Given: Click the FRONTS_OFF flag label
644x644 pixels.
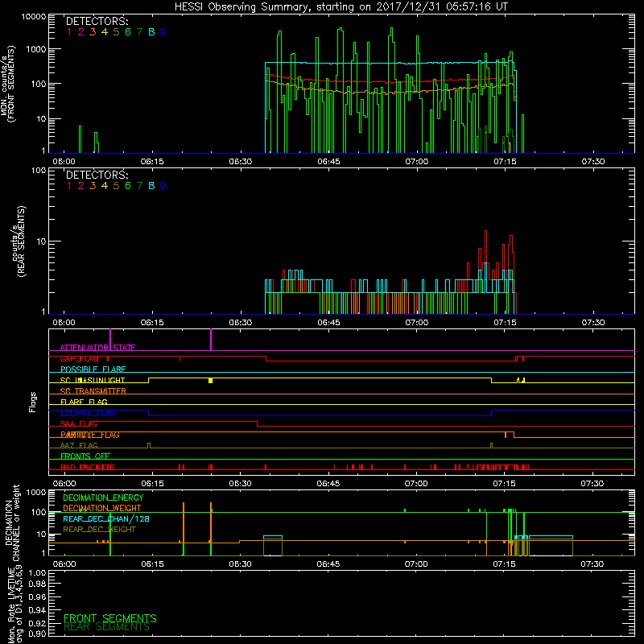Looking at the screenshot, I should 85,456.
